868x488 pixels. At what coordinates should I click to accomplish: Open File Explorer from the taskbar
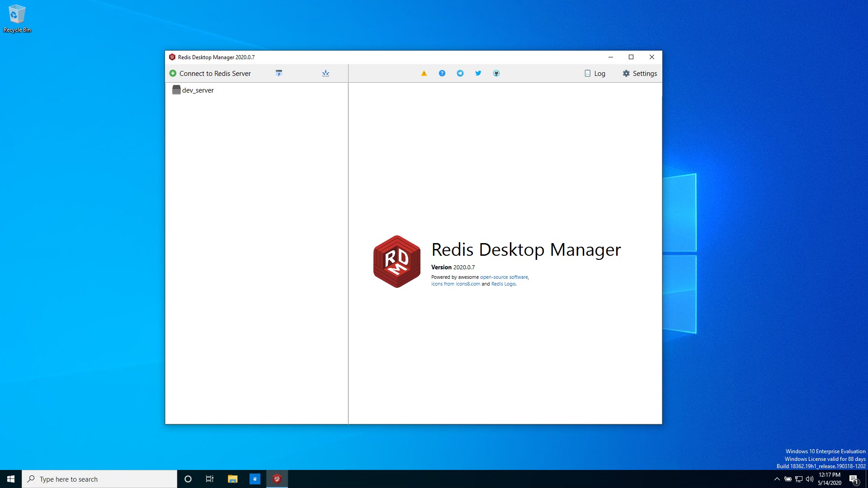click(x=232, y=479)
